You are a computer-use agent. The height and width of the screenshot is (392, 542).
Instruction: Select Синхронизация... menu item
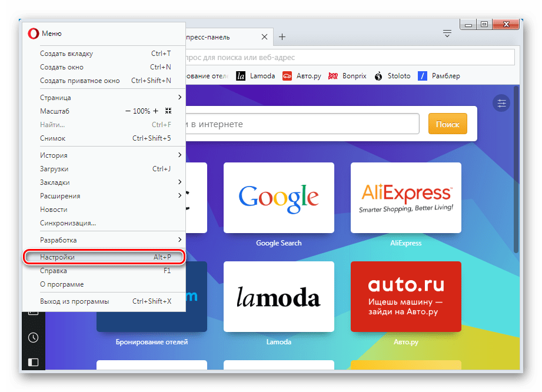(104, 223)
